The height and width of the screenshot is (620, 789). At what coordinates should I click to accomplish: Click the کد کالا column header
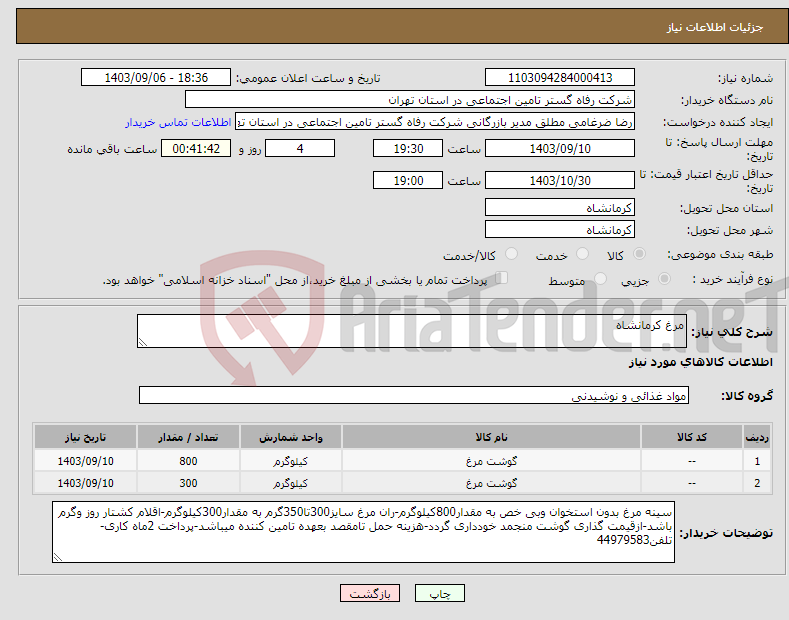tap(692, 437)
